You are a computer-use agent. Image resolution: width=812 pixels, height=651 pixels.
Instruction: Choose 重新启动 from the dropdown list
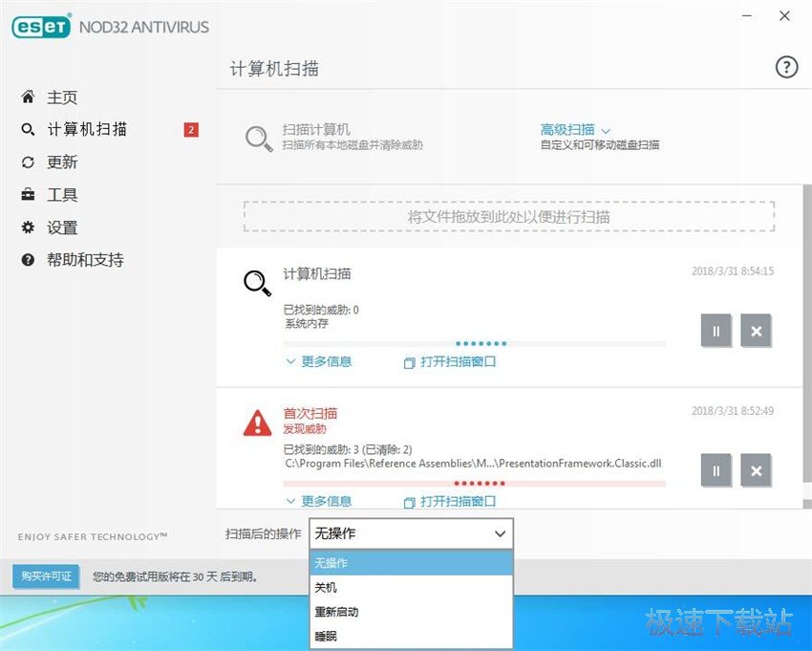point(411,612)
